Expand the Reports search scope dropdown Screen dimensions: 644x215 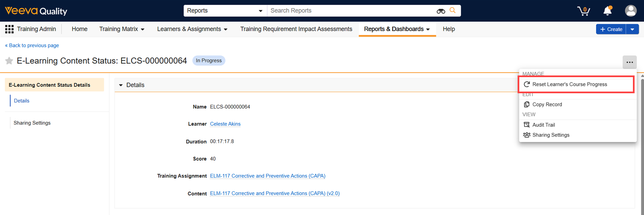[x=225, y=11]
